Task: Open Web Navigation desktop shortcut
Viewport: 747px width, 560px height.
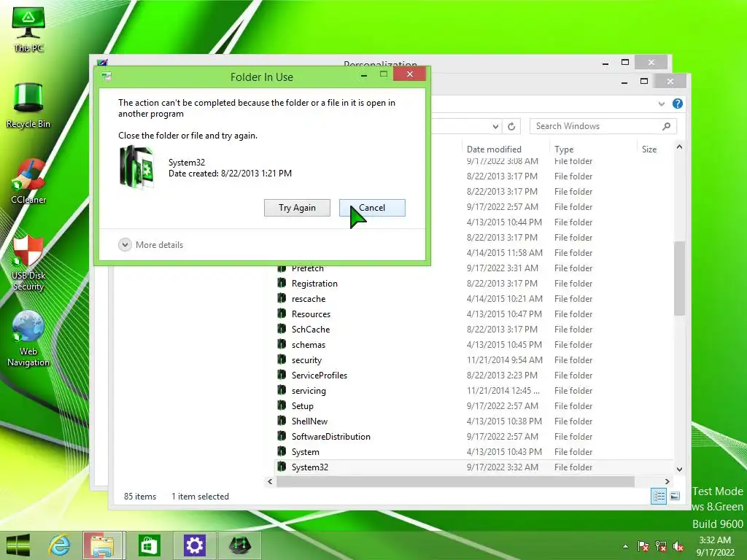Action: pyautogui.click(x=28, y=339)
